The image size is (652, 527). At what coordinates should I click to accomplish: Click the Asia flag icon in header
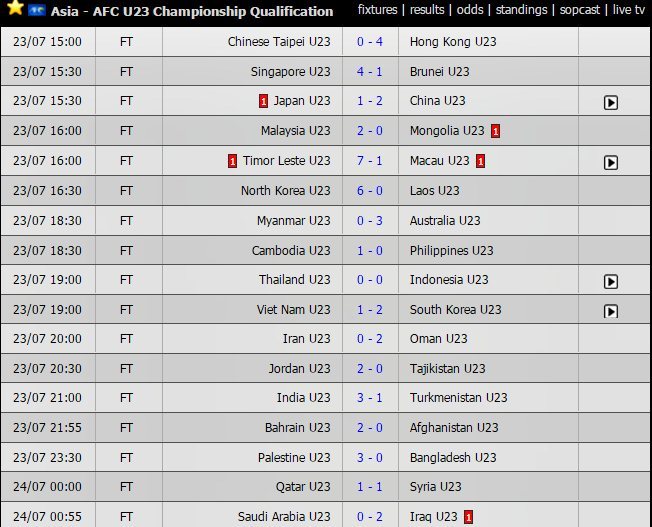38,10
